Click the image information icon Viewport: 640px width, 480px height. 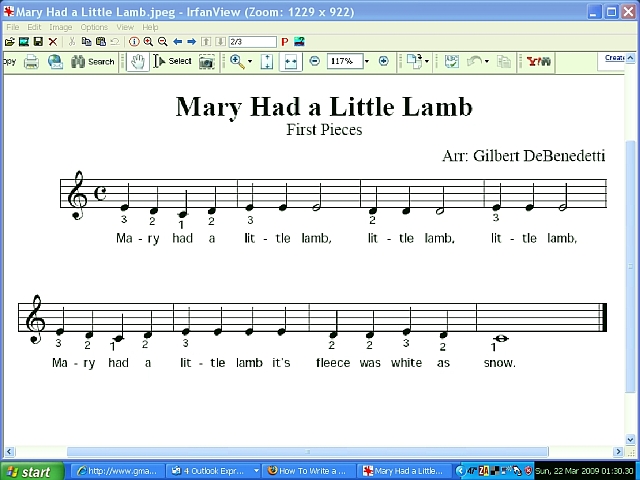point(134,42)
